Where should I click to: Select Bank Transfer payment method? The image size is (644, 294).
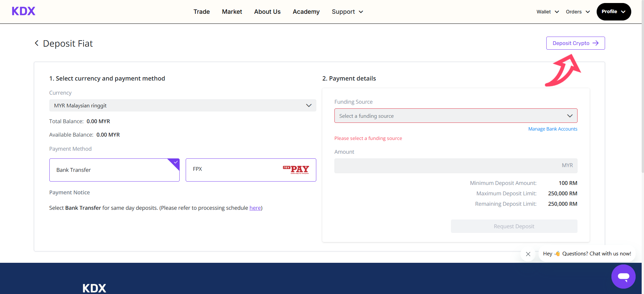(114, 170)
